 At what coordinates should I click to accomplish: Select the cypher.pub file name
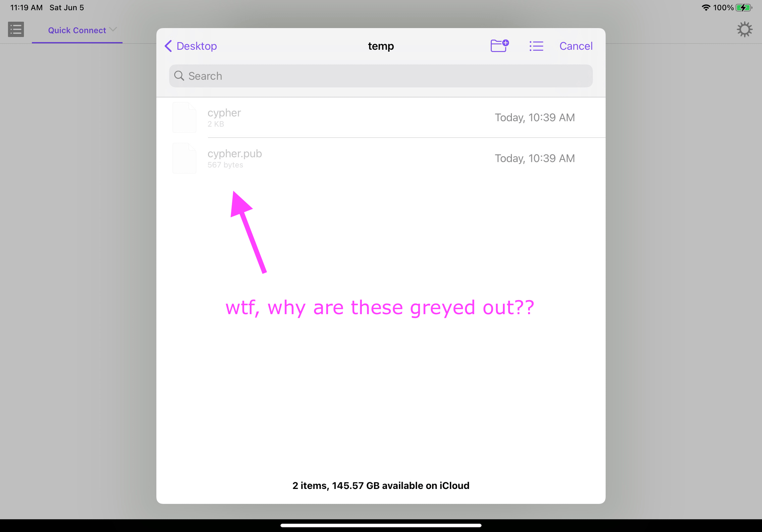(234, 154)
